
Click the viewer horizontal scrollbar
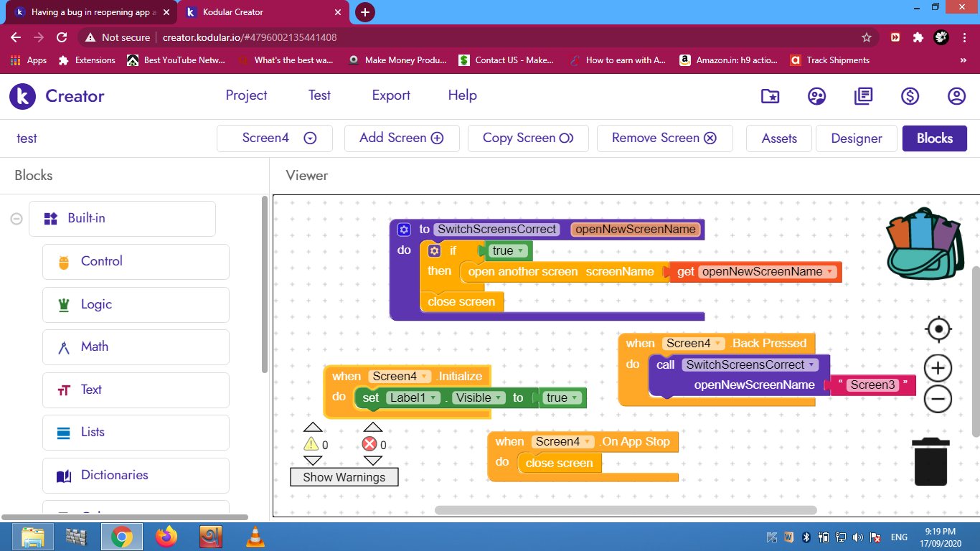625,510
